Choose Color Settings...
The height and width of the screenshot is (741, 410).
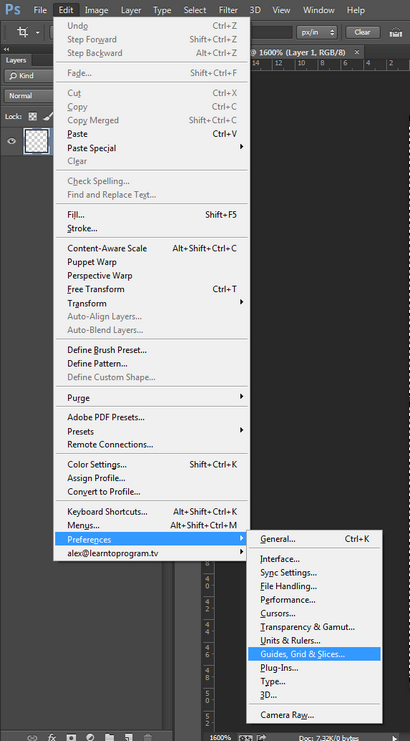point(152,465)
